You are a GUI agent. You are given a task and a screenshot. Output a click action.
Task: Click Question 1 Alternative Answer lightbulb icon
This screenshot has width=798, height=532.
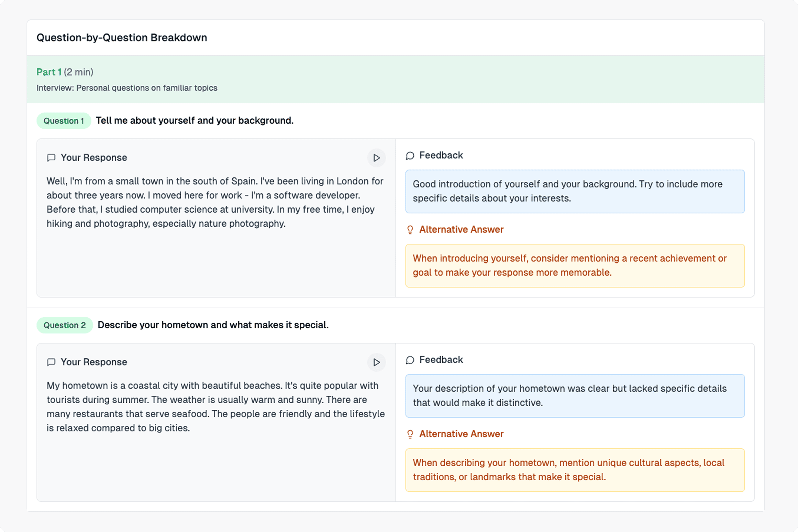pos(410,230)
